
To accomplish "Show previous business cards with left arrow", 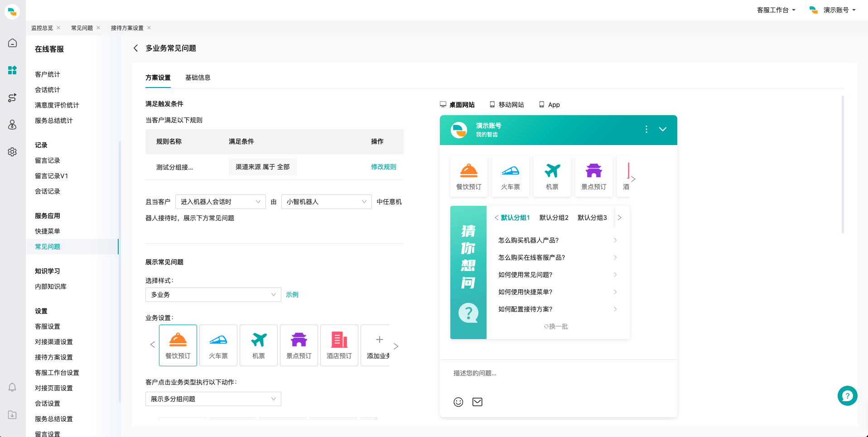I will pyautogui.click(x=153, y=345).
